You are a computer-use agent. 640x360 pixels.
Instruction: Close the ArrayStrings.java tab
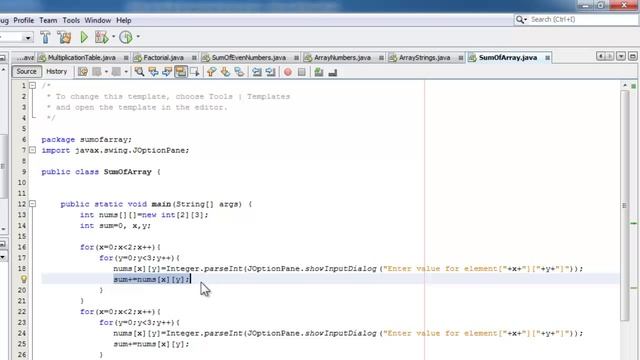coord(461,58)
